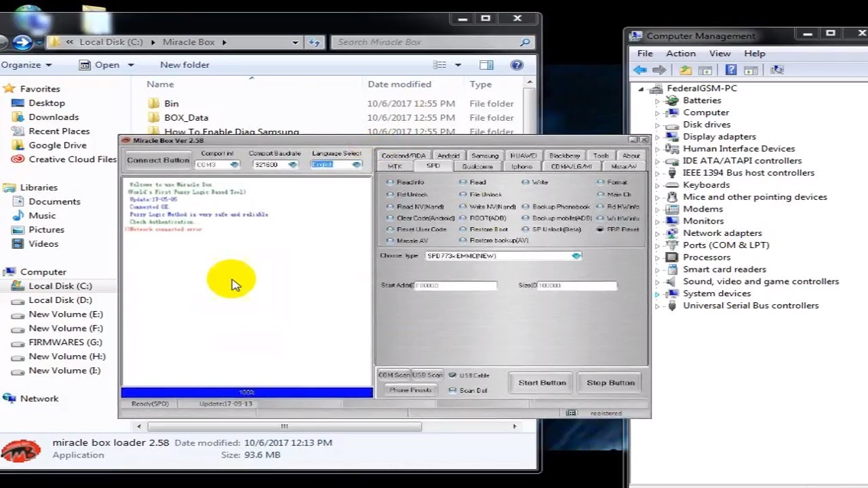Toggle the Scan Def checkbox
Viewport: 868px width, 488px height.
[x=452, y=390]
